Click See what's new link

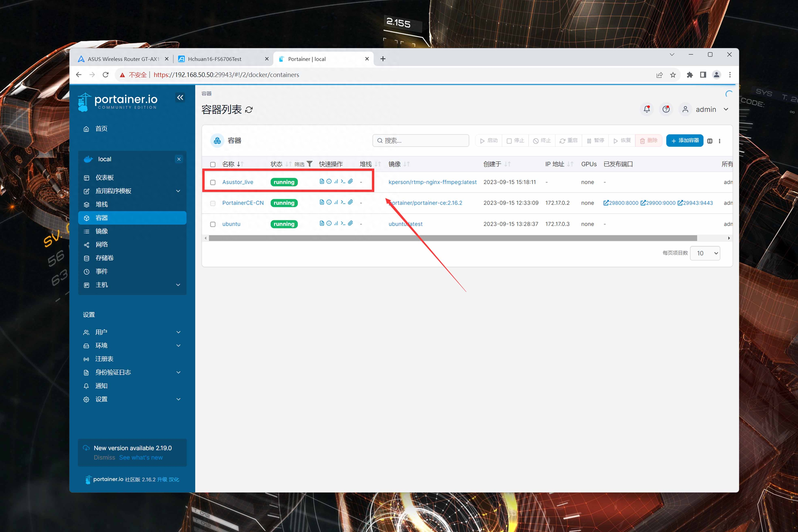(x=141, y=457)
